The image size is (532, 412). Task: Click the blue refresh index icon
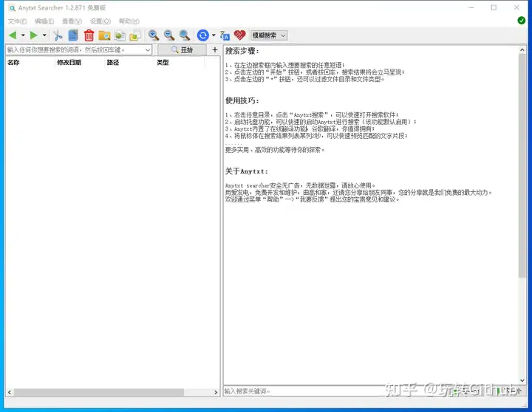[203, 35]
